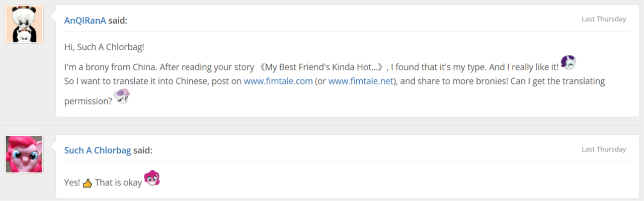This screenshot has width=644, height=201.
Task: Click 'Last Thursday' timestamp on Such A Chlorbag's reply
Action: pos(604,149)
